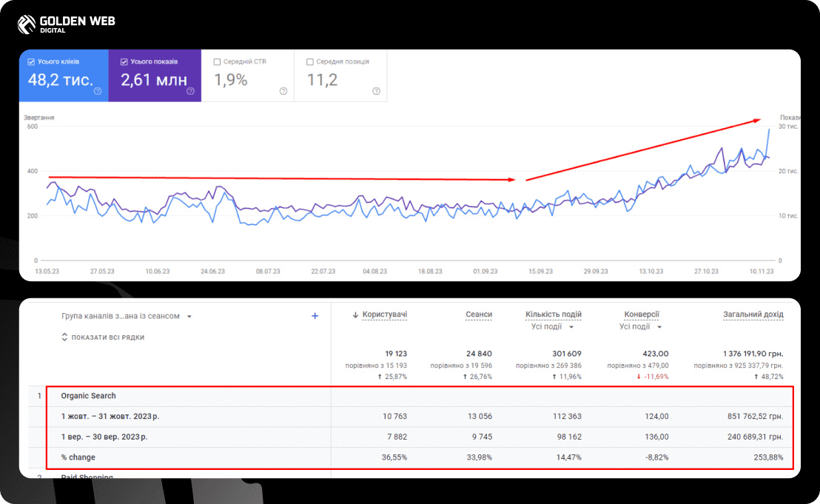Viewport: 820px width, 504px height.
Task: Expand Усі події dropdown under Конверсії
Action: (641, 327)
